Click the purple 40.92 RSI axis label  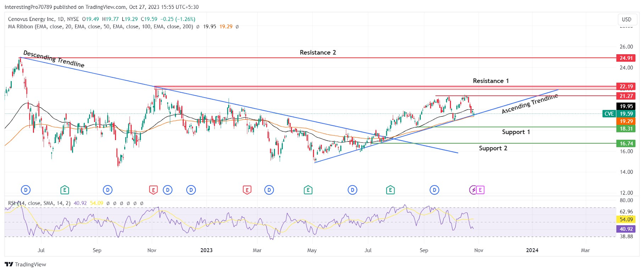tap(626, 229)
